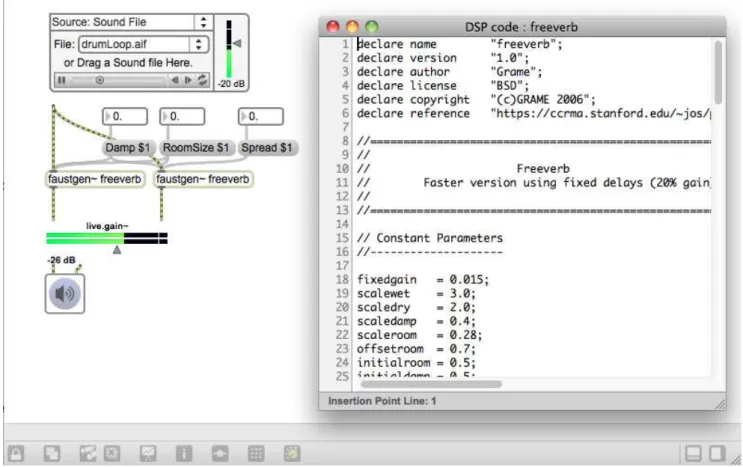The image size is (743, 467).
Task: Click the code line declare author "Grame"
Action: pyautogui.click(x=450, y=72)
